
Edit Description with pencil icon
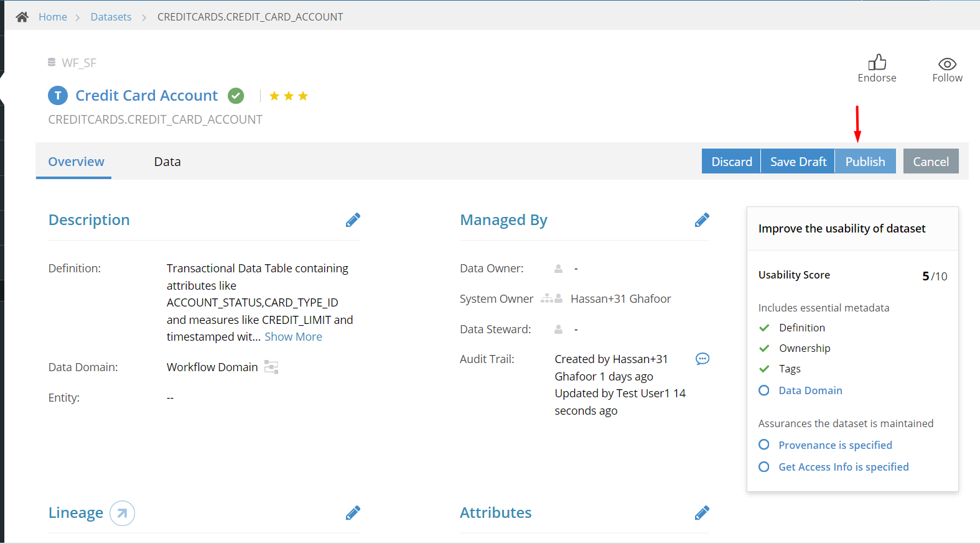click(x=353, y=220)
